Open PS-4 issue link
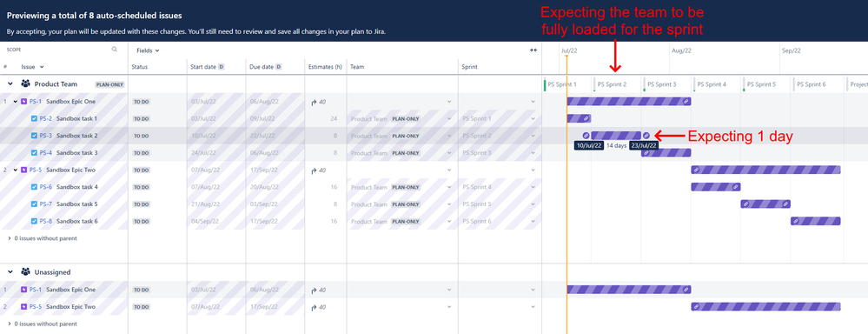 tap(45, 153)
